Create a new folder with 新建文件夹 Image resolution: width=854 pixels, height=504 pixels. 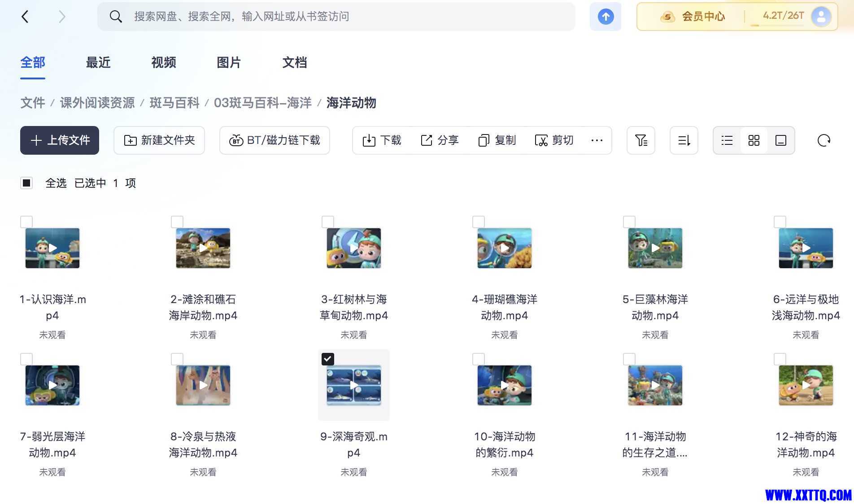(159, 140)
